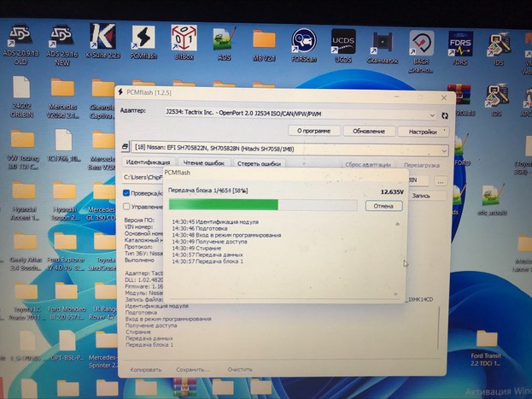
Task: Select the Стереть ошибки tab
Action: 259,163
